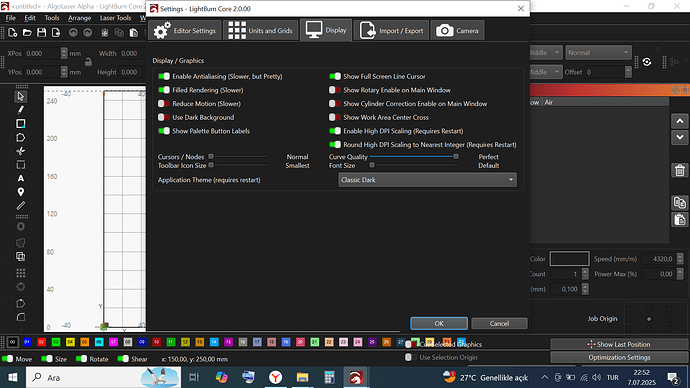The height and width of the screenshot is (388, 690).
Task: Toggle Enable High DPI Scaling switch
Action: point(335,131)
